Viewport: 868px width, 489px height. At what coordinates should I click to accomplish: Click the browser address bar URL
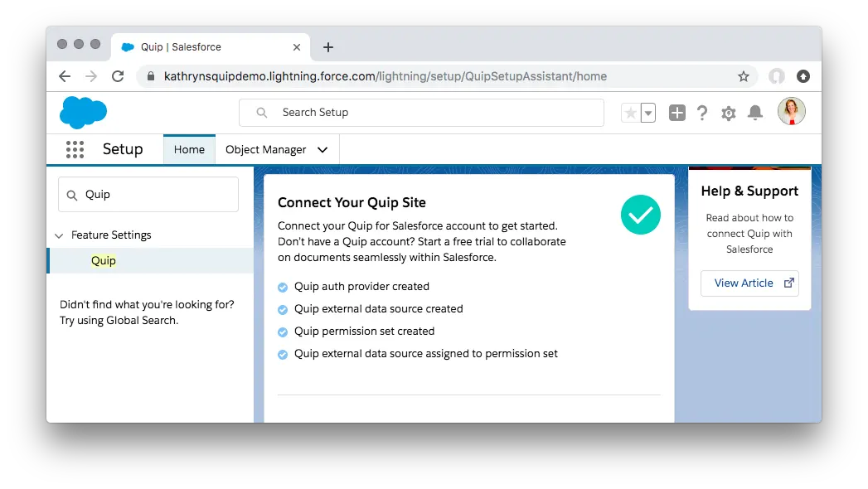click(x=386, y=76)
